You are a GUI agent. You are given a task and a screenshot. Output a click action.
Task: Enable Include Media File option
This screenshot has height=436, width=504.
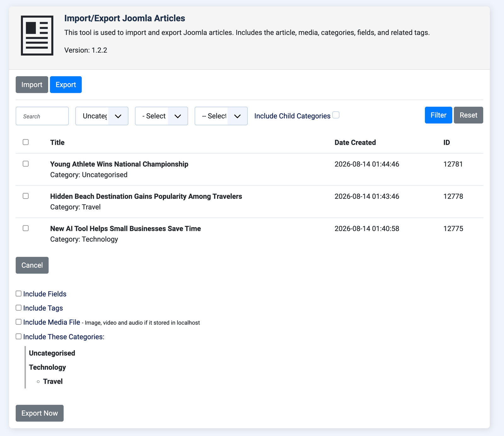coord(19,322)
